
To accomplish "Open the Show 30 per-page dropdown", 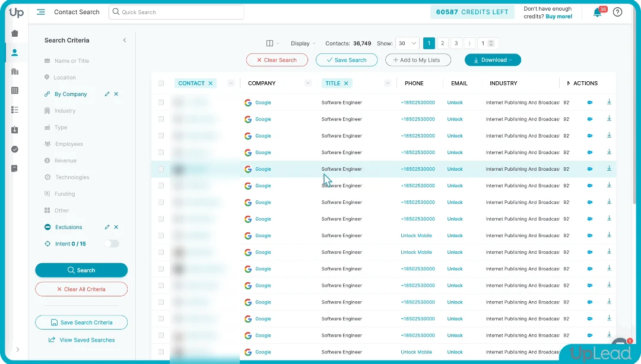I will 407,43.
